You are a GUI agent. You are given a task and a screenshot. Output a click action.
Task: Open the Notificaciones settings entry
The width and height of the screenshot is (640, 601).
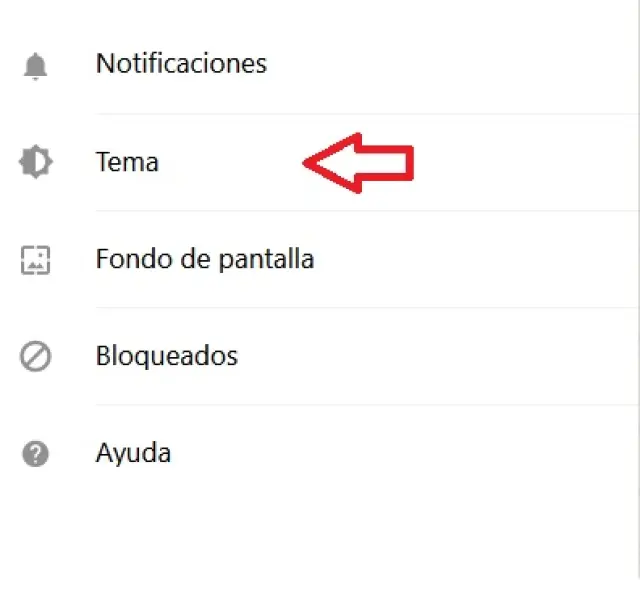coord(181,64)
